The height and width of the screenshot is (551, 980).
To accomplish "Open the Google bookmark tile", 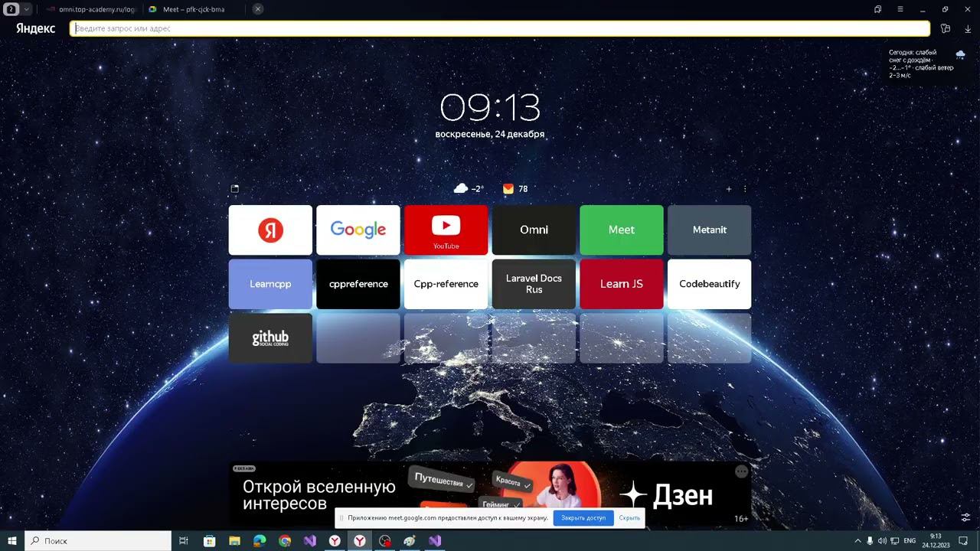I will (x=358, y=230).
